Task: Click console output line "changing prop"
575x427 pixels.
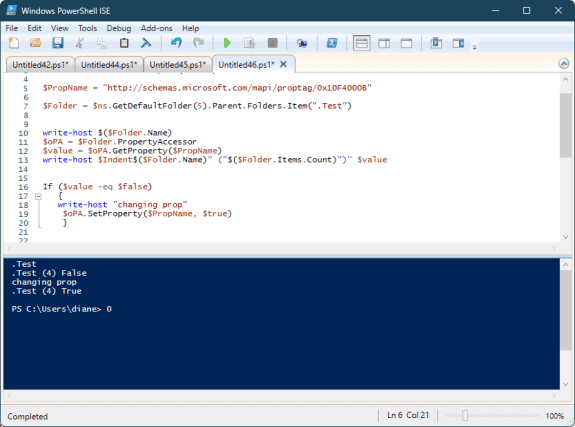Action: click(x=44, y=282)
